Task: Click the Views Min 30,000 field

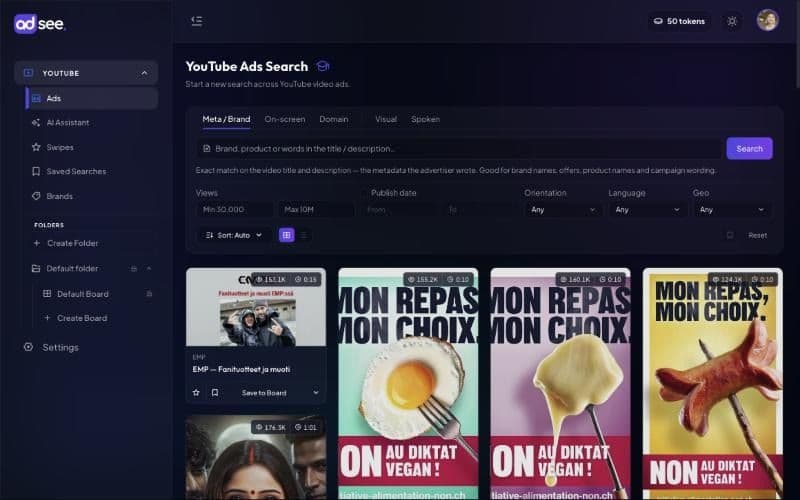Action: 234,210
